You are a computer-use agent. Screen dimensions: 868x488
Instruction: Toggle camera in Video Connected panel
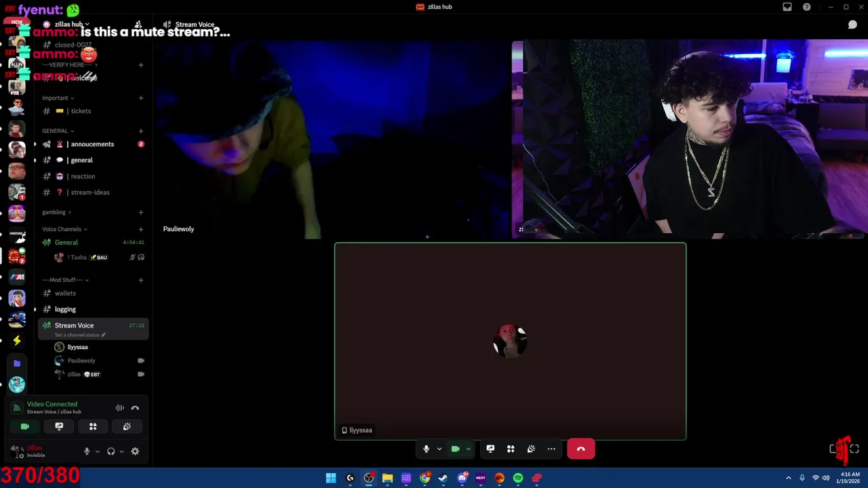[25, 426]
